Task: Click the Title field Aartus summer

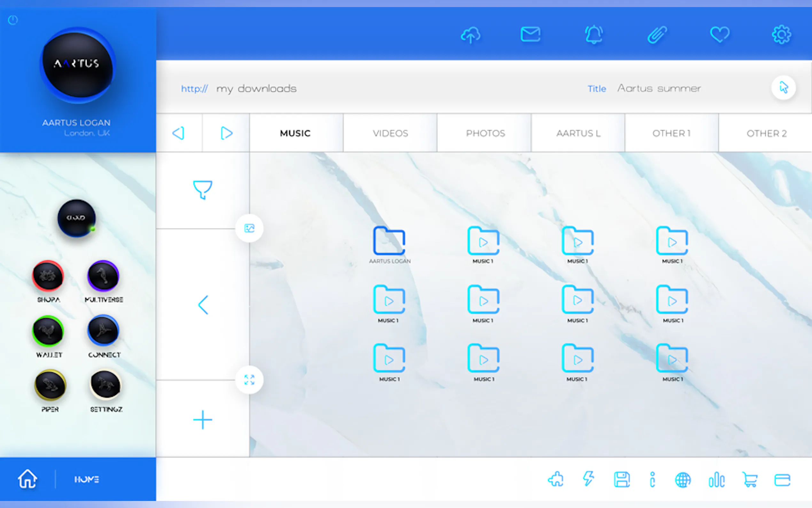Action: coord(644,88)
